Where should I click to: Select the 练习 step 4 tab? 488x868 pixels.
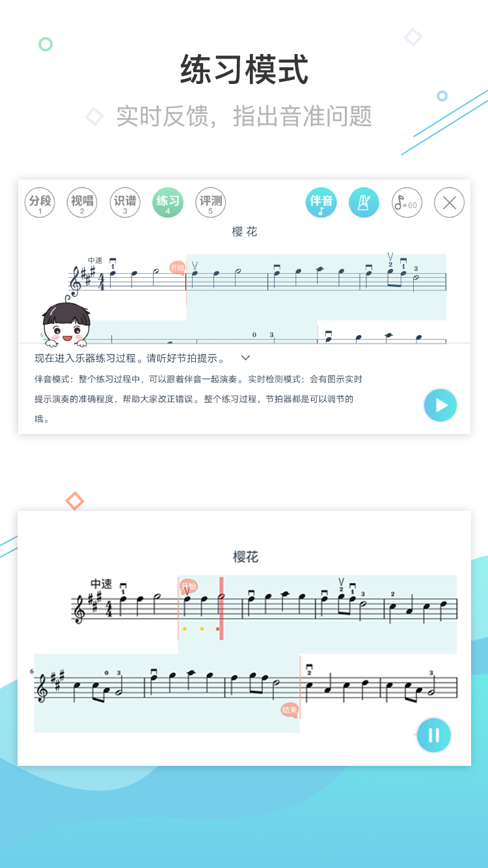point(168,202)
